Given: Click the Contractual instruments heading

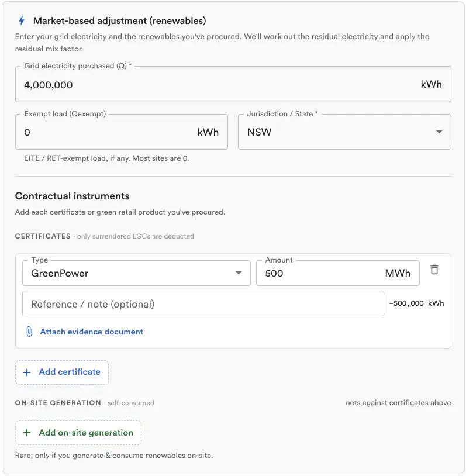Looking at the screenshot, I should 73,196.
